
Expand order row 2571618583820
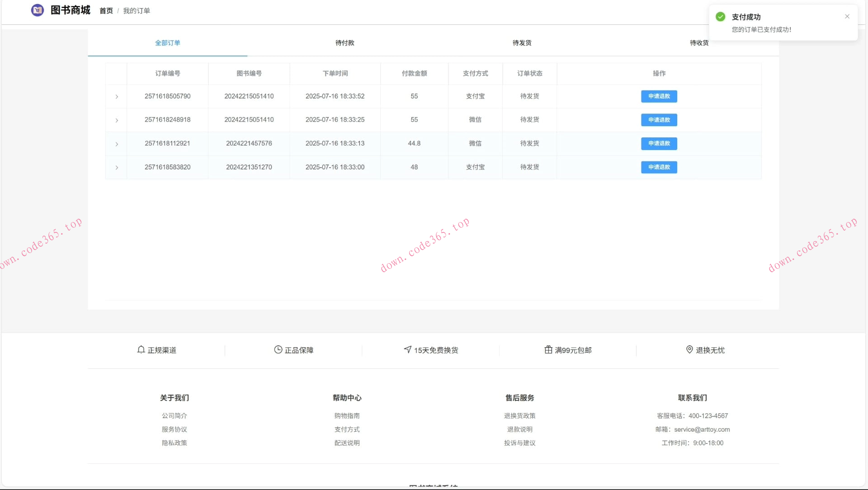pos(117,168)
